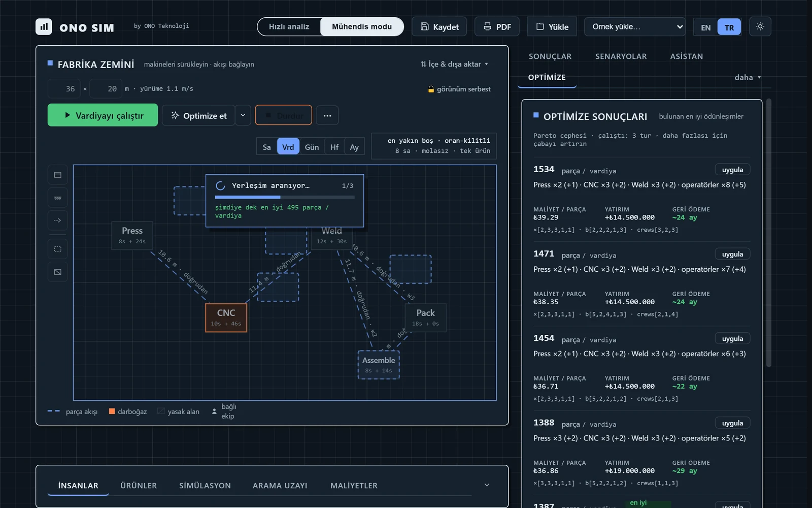812x508 pixels.
Task: Collapse the bottom panel chevron
Action: coord(487,485)
